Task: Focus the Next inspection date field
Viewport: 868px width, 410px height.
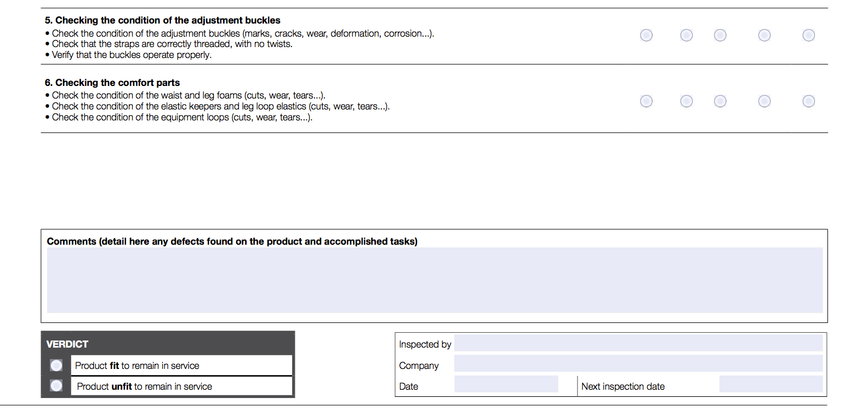Action: (x=770, y=384)
